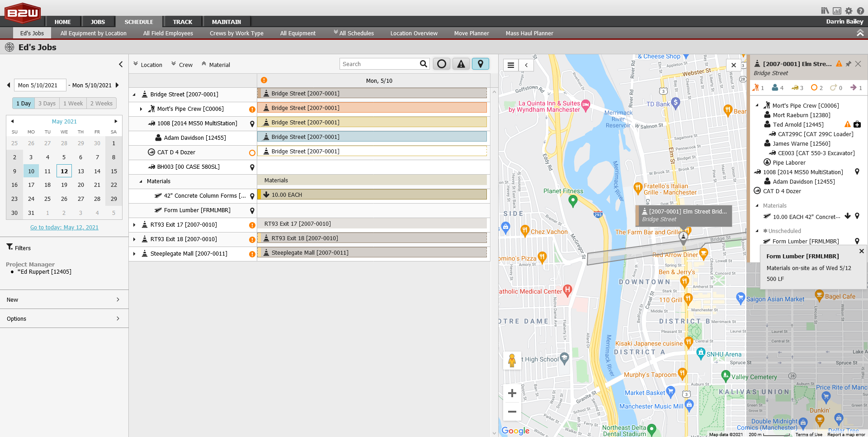The height and width of the screenshot is (437, 868).
Task: Click the crew count icon in details panel
Action: coord(756,88)
